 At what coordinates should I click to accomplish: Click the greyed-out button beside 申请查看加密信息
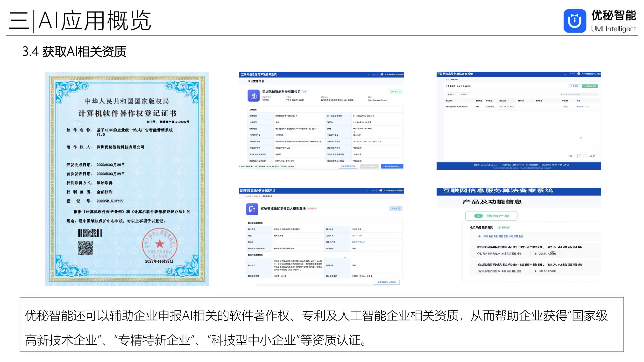coord(369,166)
